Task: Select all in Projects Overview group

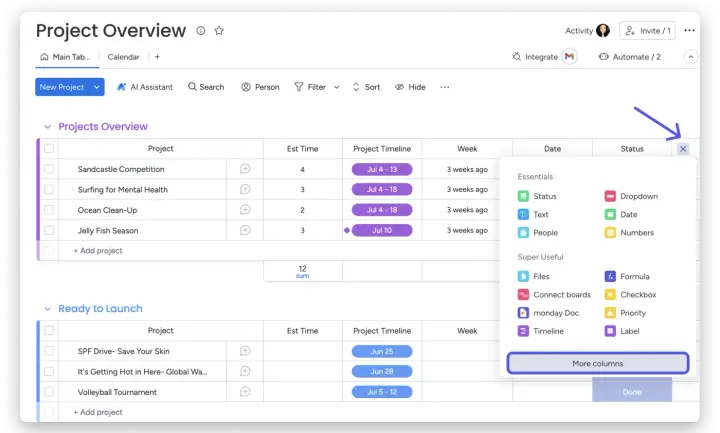Action: click(x=49, y=149)
